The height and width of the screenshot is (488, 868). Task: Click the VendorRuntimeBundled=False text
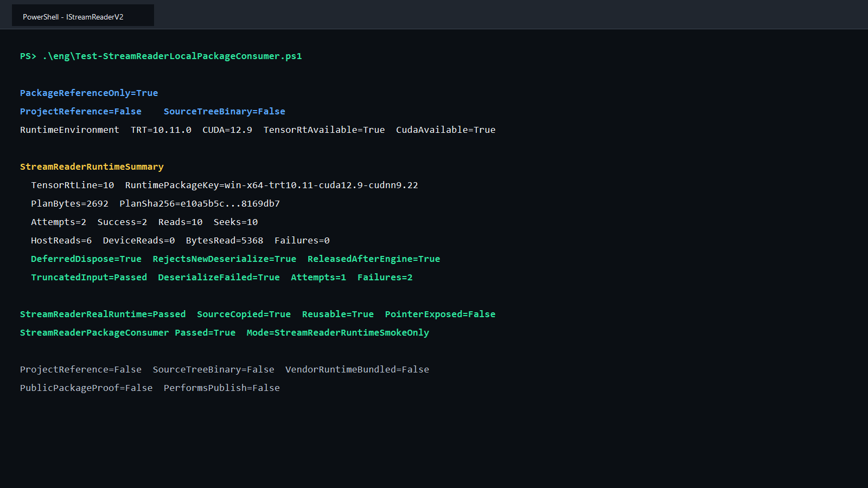click(357, 369)
